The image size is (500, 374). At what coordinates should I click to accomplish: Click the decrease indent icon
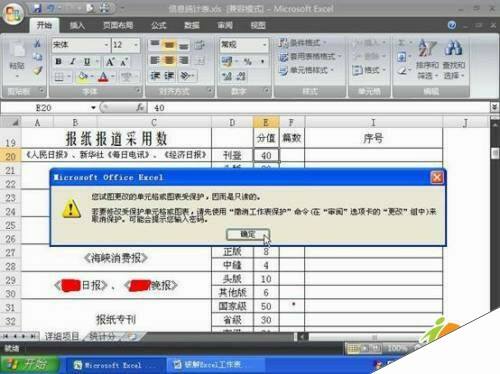[x=155, y=76]
